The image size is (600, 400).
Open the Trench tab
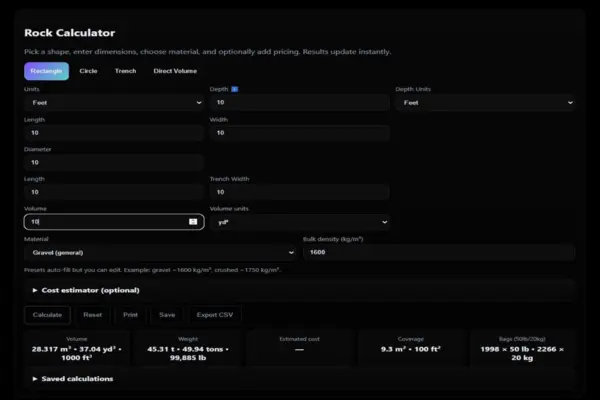[125, 71]
